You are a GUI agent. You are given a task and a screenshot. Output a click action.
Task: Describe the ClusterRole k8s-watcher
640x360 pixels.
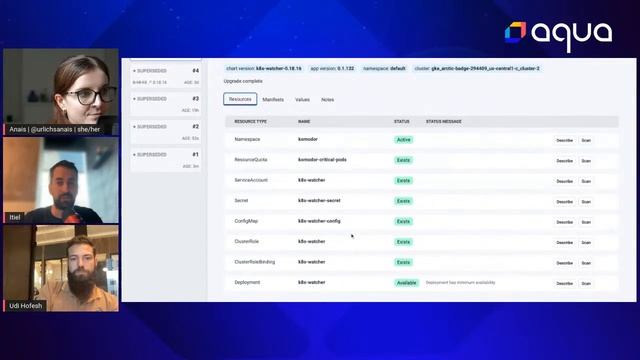(x=564, y=242)
